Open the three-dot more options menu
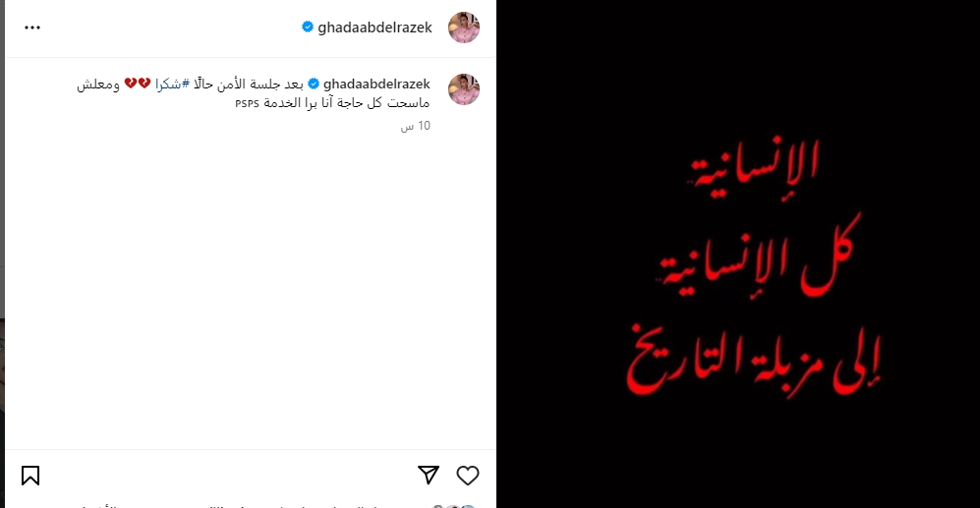The image size is (980, 508). coord(32,28)
